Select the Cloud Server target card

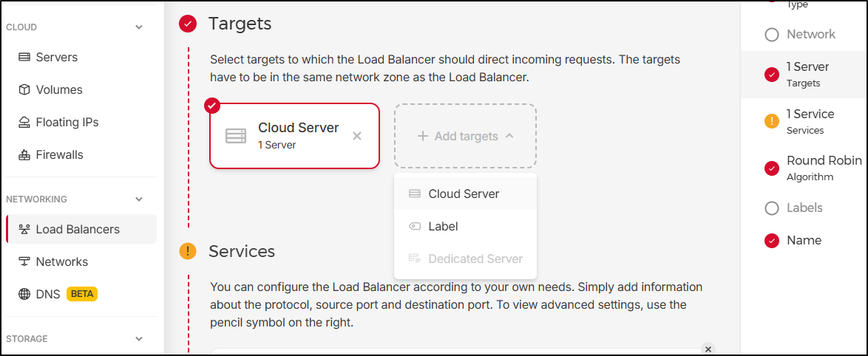[294, 136]
